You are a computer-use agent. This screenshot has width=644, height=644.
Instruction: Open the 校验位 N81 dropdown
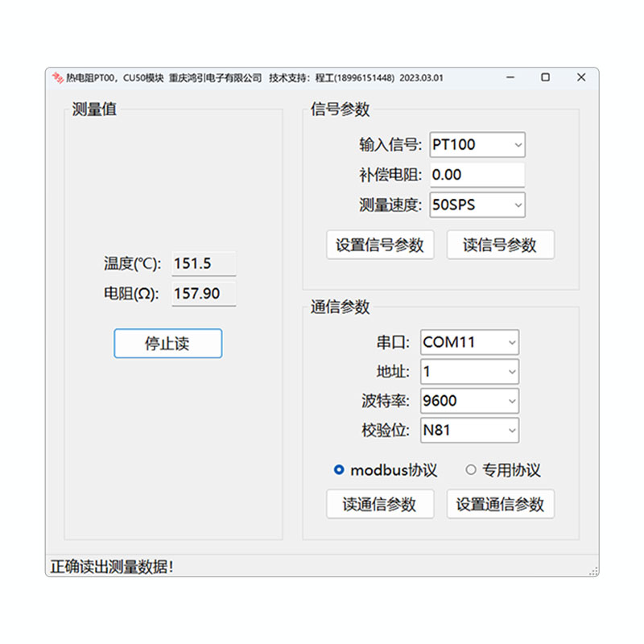(x=469, y=431)
